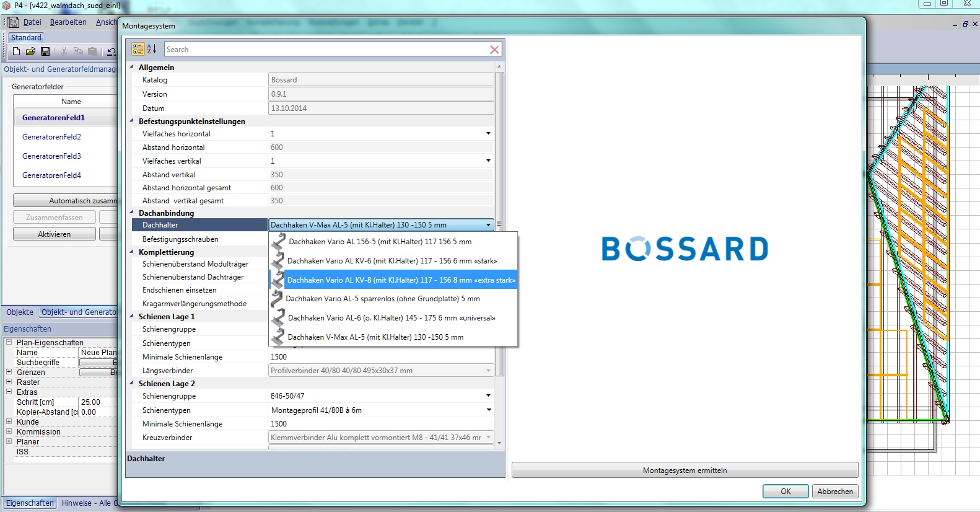The image size is (980, 512).
Task: Save the project with the floppy disk icon
Action: coord(45,51)
